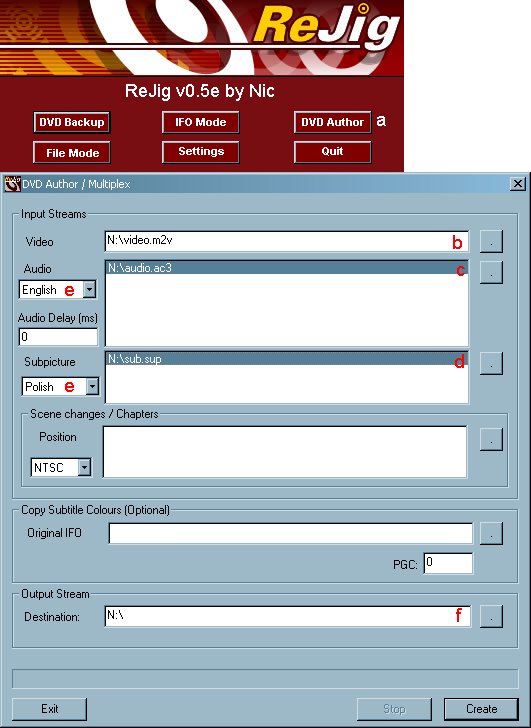Click the PGC number field
This screenshot has width=531, height=728.
coord(448,563)
